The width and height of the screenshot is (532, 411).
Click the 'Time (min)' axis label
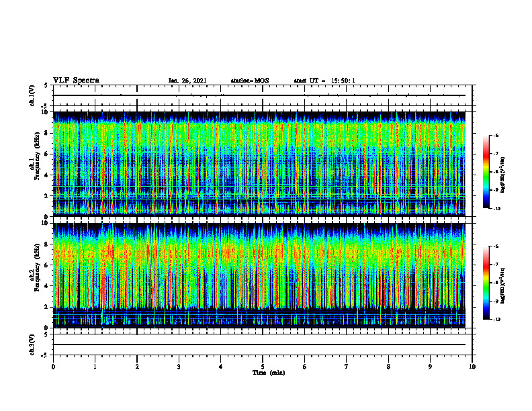269,373
